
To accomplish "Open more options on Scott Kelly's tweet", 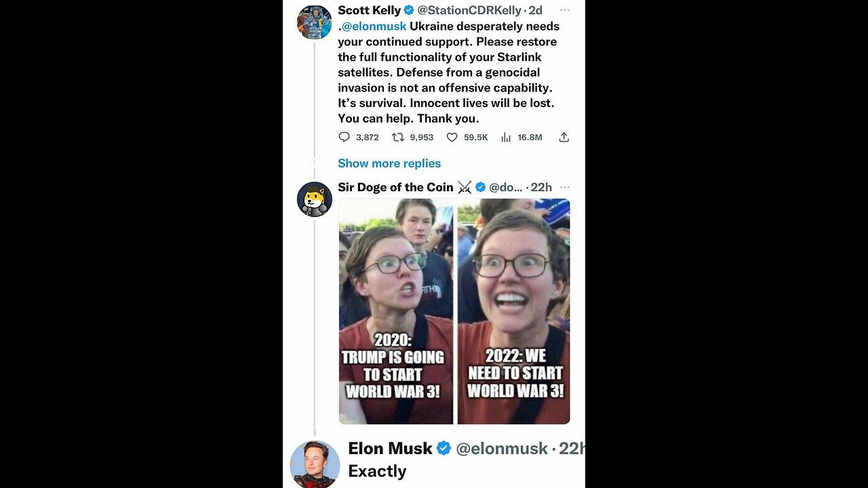I will click(564, 10).
